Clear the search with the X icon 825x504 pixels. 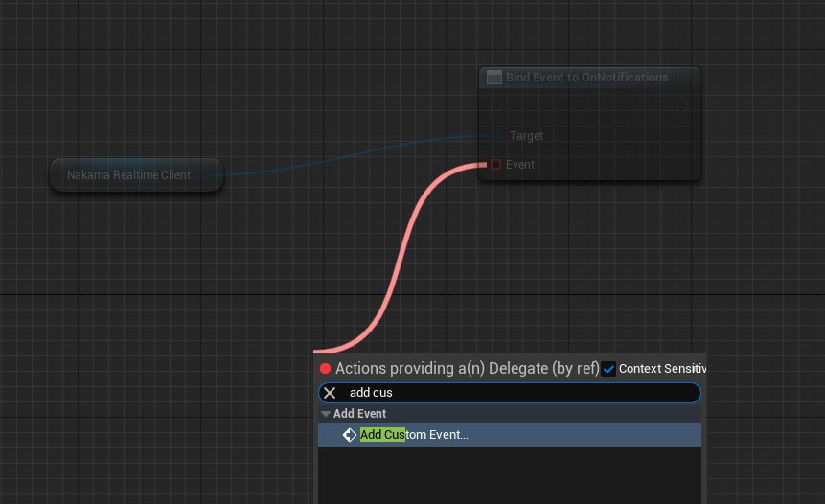click(x=330, y=393)
